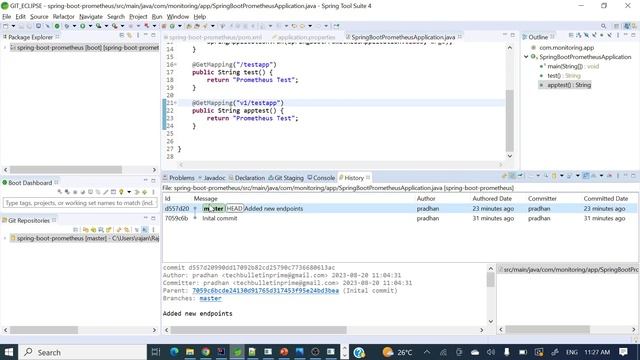Switch to the Problems tab
640x360 pixels.
179,178
